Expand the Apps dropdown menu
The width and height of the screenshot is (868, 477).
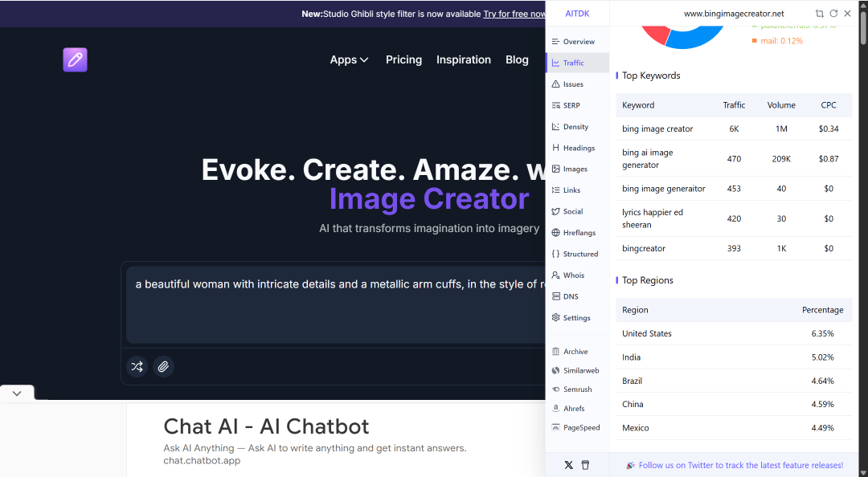(x=349, y=59)
